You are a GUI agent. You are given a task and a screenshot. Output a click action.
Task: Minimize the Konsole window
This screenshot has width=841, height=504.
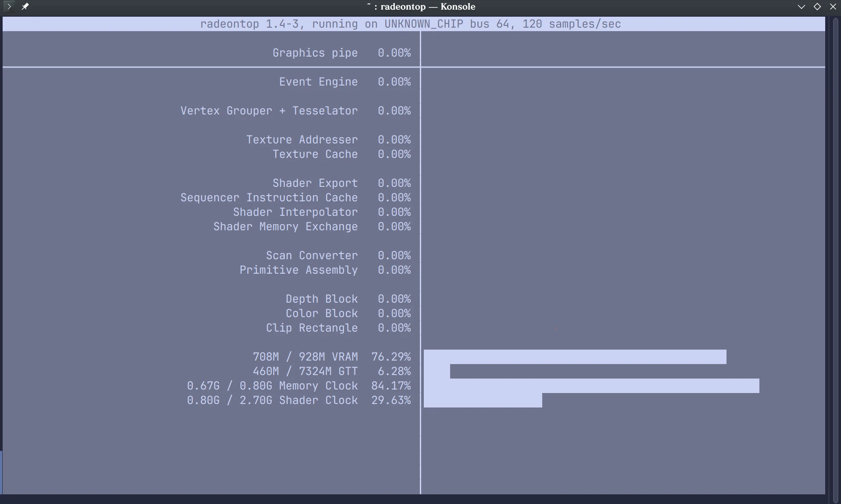click(x=801, y=7)
